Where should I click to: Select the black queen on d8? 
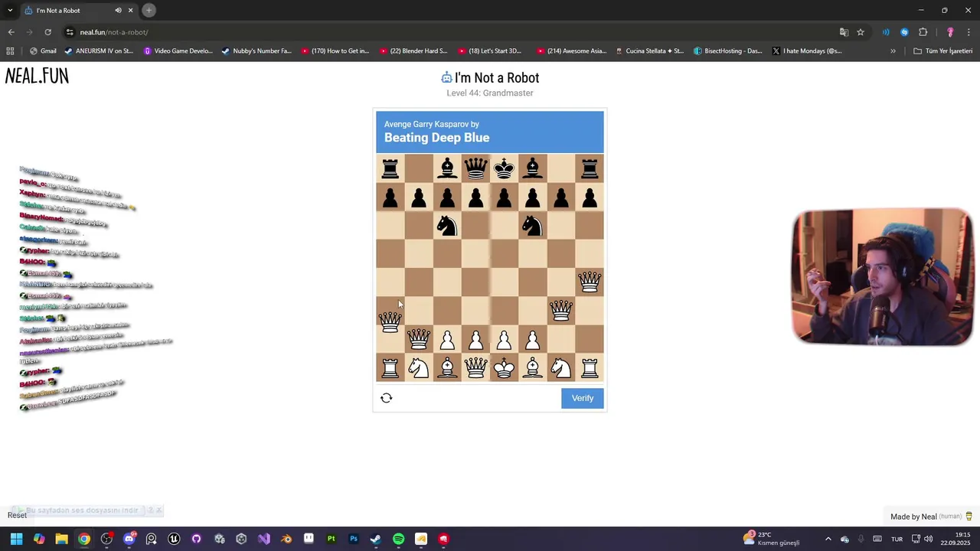tap(475, 168)
